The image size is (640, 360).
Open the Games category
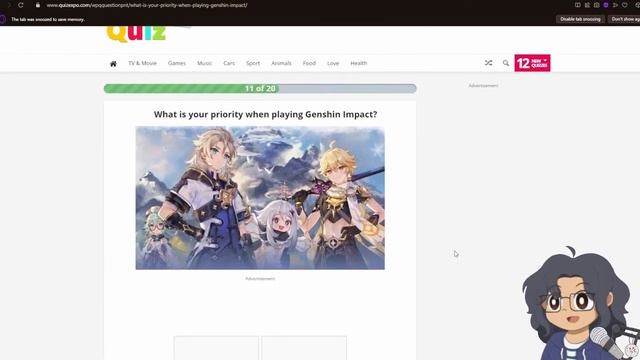[x=177, y=63]
